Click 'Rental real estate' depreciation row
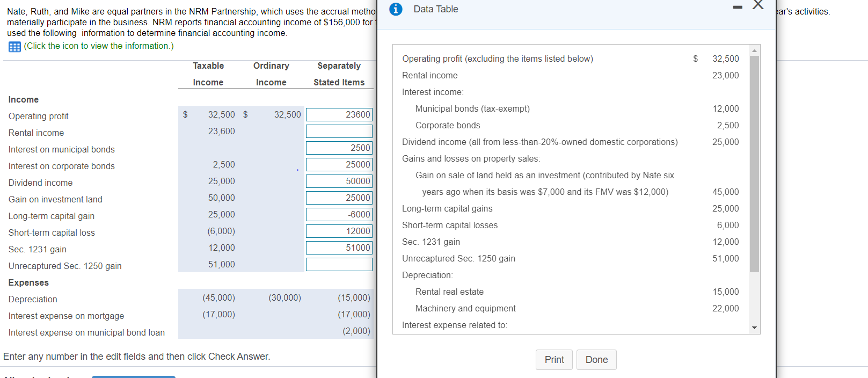 [449, 292]
